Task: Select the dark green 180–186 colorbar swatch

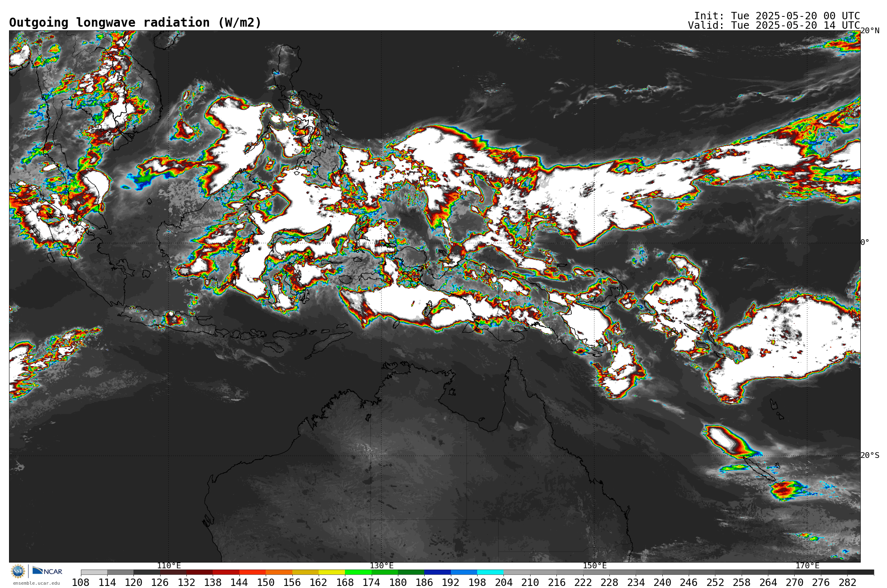Action: (x=411, y=572)
